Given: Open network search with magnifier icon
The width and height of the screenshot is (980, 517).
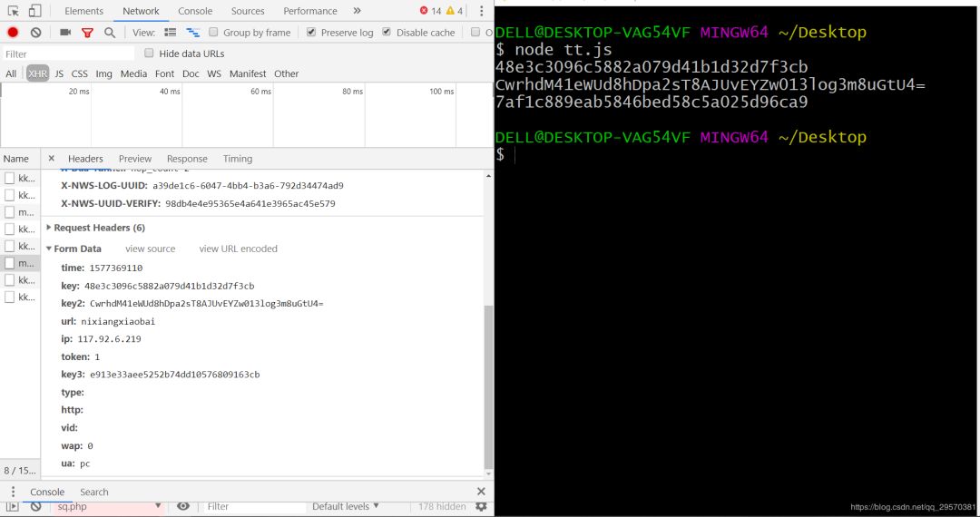Looking at the screenshot, I should coord(110,33).
